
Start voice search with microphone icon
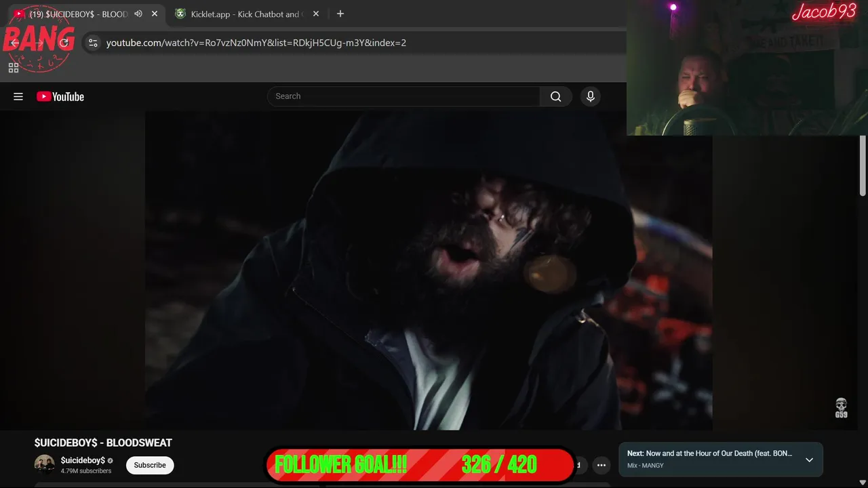click(x=591, y=96)
